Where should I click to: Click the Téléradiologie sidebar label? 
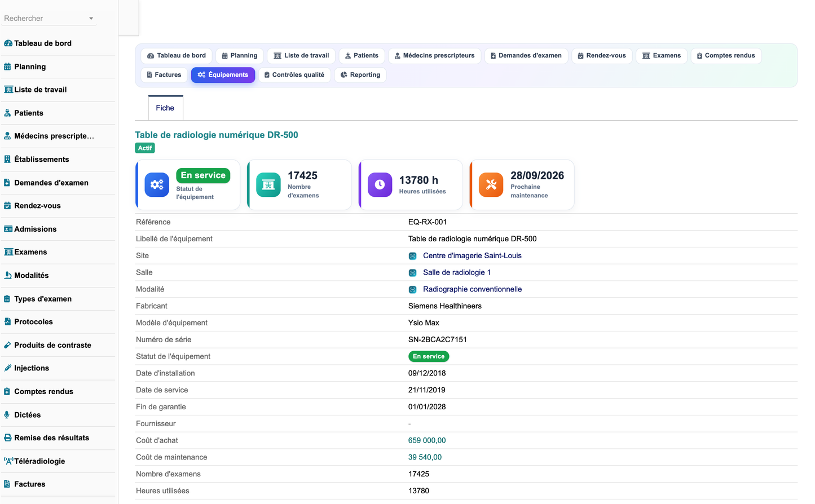click(x=39, y=461)
